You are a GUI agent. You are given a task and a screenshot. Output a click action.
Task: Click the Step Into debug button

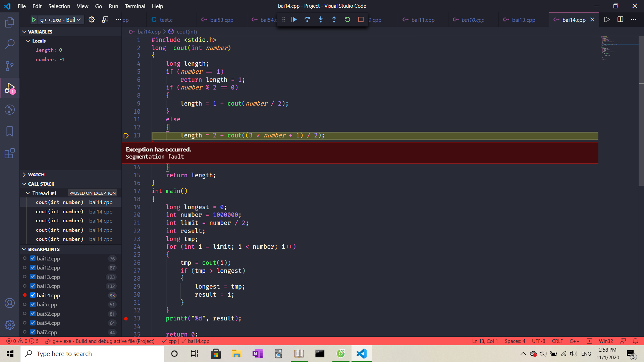click(x=321, y=20)
